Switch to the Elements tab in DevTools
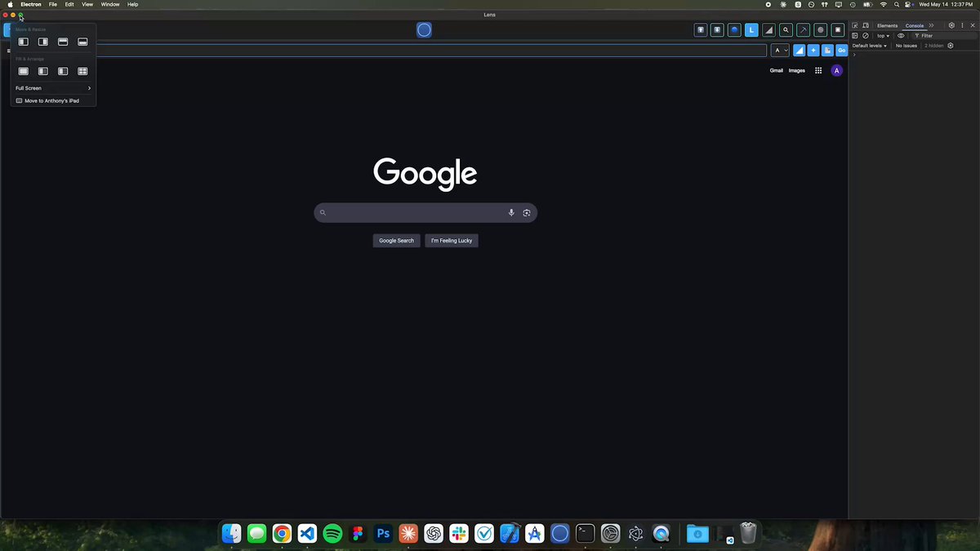 (887, 25)
